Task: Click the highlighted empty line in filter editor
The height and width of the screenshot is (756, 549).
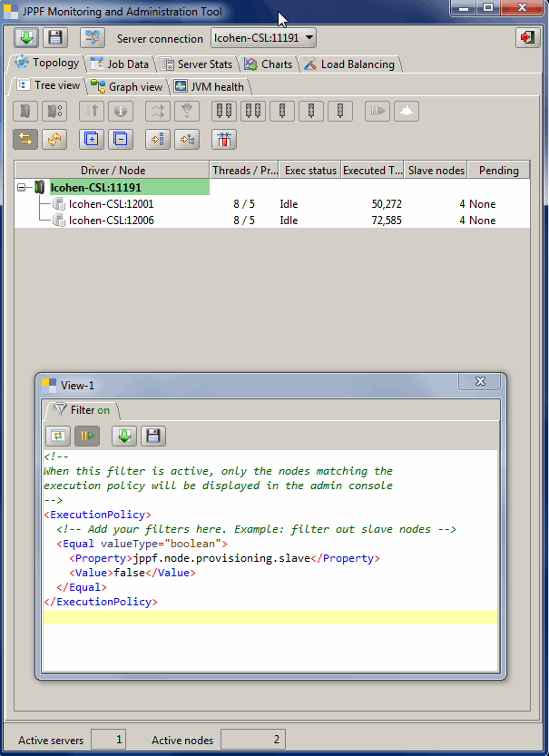Action: pos(270,617)
